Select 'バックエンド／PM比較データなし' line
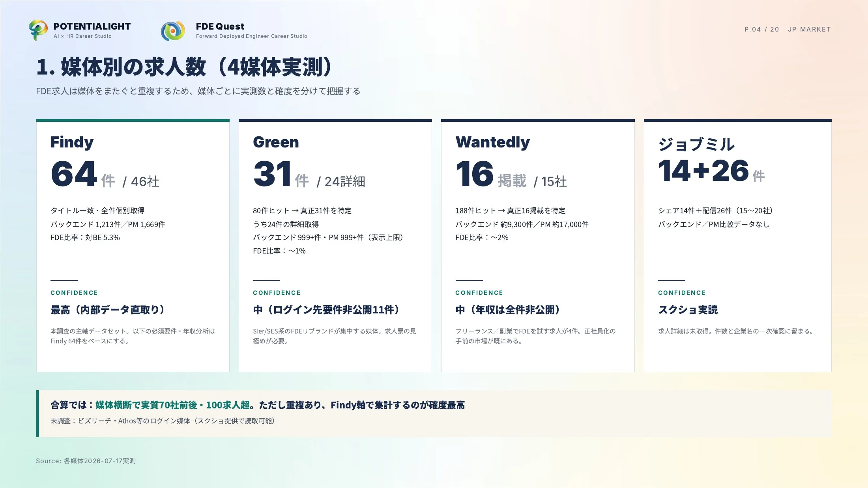The height and width of the screenshot is (488, 868). [x=714, y=224]
